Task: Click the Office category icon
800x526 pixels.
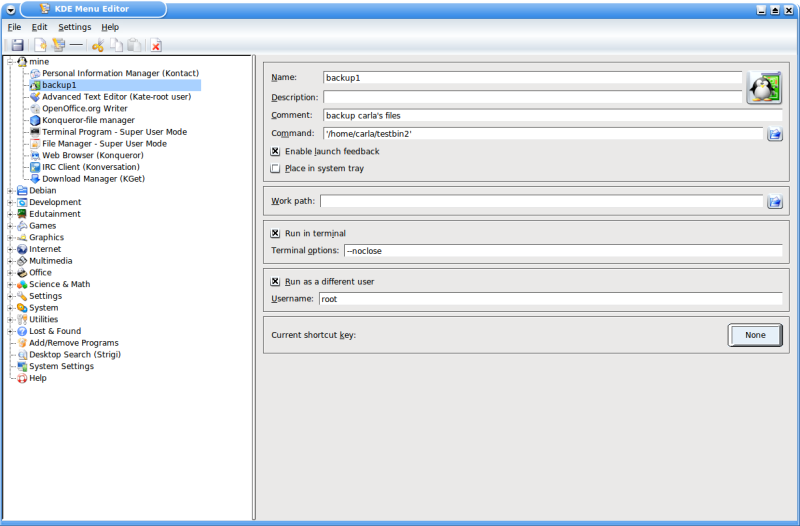Action: tap(22, 272)
